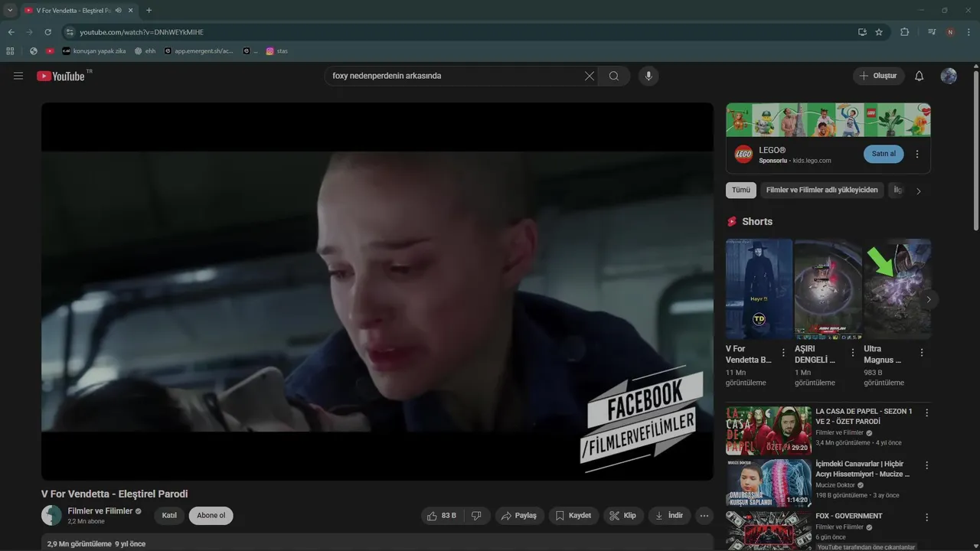Mute tab via speaker icon
The width and height of the screenshot is (980, 551).
(119, 11)
